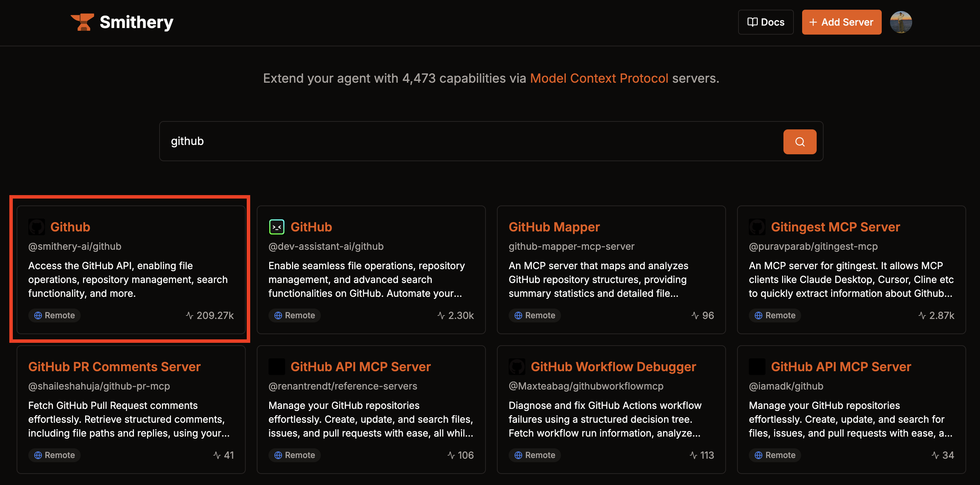This screenshot has height=485, width=980.
Task: Click the terminal icon on dev-assistant-ai GitHub card
Action: coord(276,227)
